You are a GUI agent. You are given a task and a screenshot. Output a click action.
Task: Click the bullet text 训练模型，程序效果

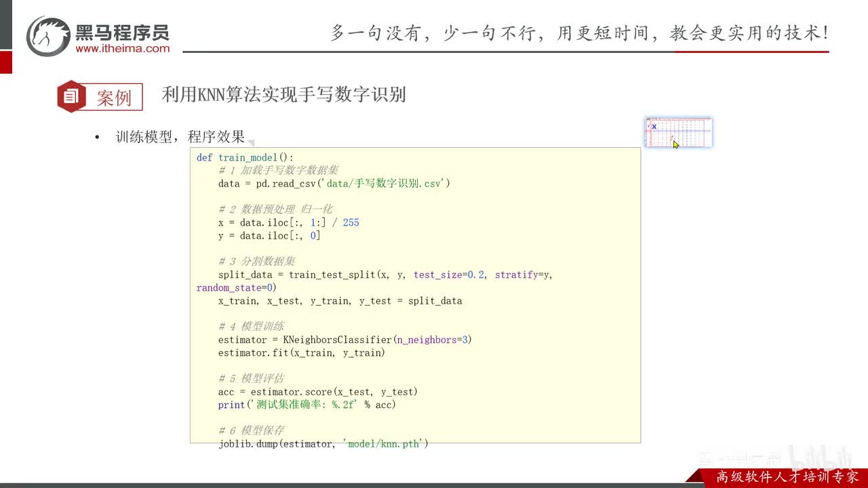[180, 137]
